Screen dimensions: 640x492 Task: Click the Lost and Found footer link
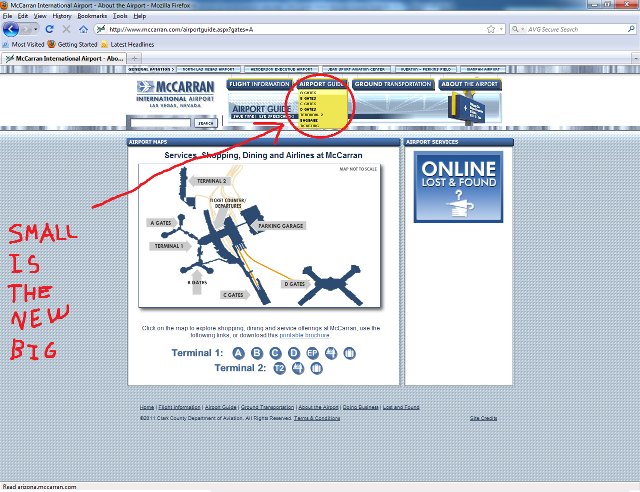(401, 408)
